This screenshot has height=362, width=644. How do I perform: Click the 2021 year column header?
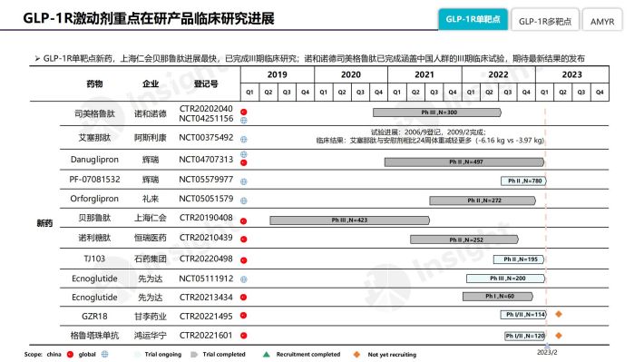coord(424,74)
